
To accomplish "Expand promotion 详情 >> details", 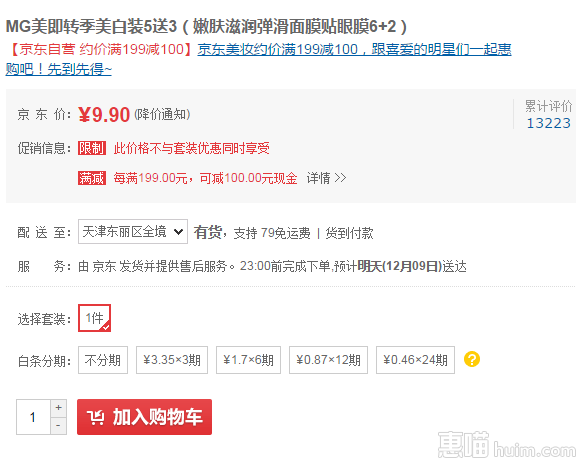I will pos(327,178).
